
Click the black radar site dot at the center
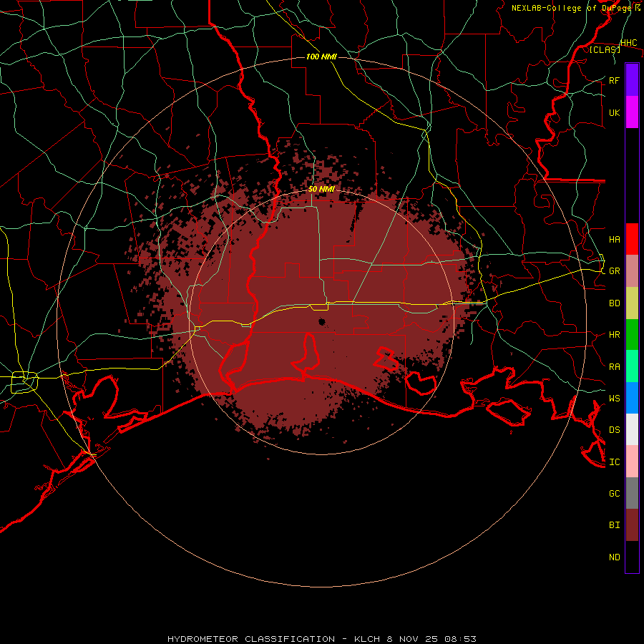tap(321, 321)
